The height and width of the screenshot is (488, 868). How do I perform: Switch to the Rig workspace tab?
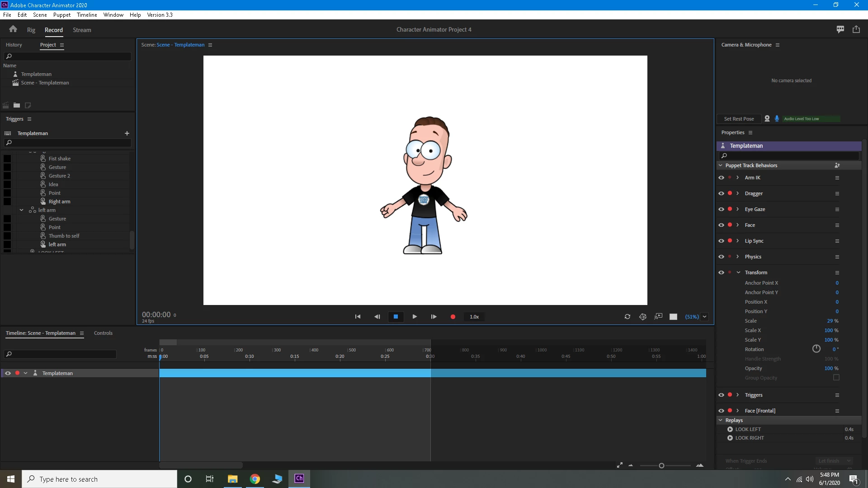(x=31, y=30)
